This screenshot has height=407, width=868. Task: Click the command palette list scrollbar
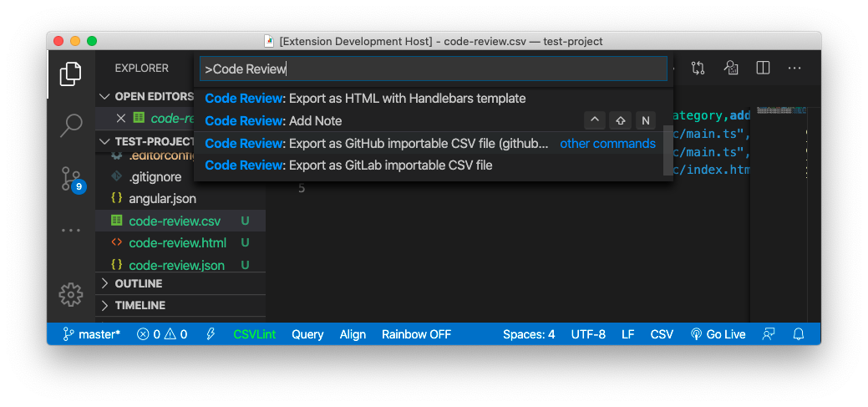coord(668,150)
